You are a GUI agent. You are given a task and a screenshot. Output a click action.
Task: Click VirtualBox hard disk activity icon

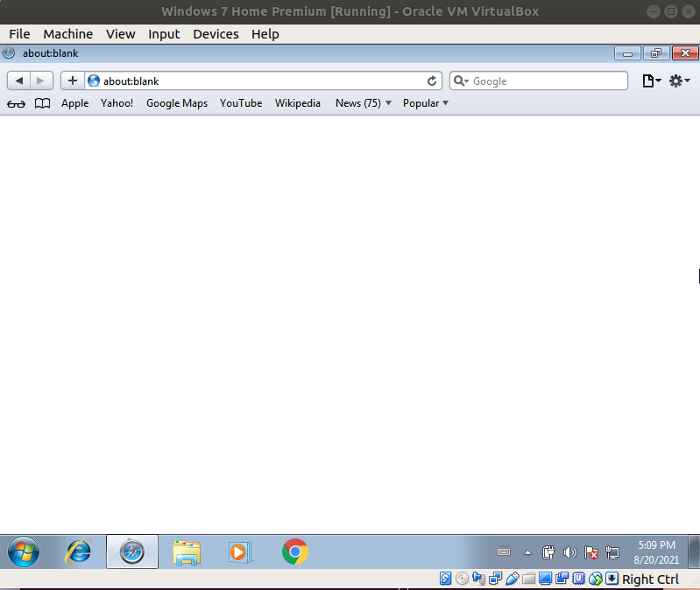pos(446,579)
